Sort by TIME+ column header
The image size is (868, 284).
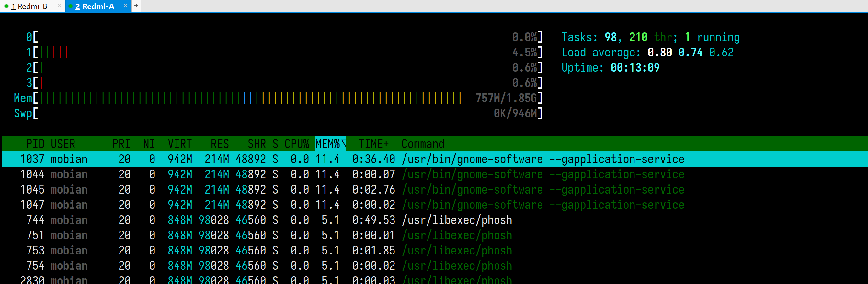tap(374, 144)
